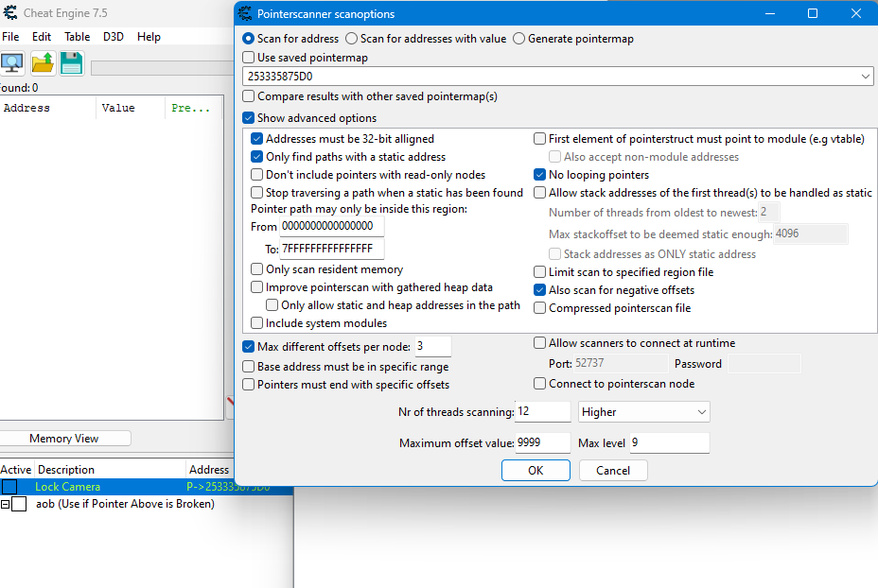Viewport: 878px width, 588px height.
Task: Open the scan priority dropdown showing Higher
Action: 701,411
